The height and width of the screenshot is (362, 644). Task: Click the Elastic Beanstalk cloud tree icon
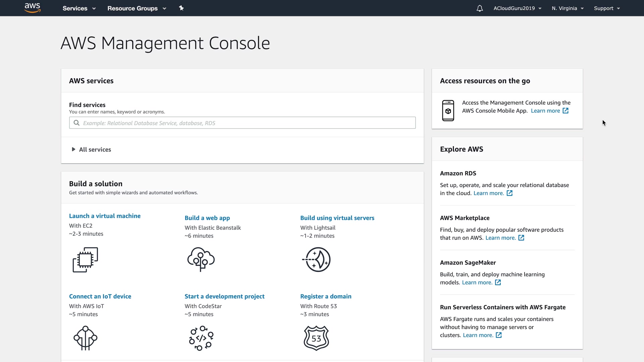201,259
